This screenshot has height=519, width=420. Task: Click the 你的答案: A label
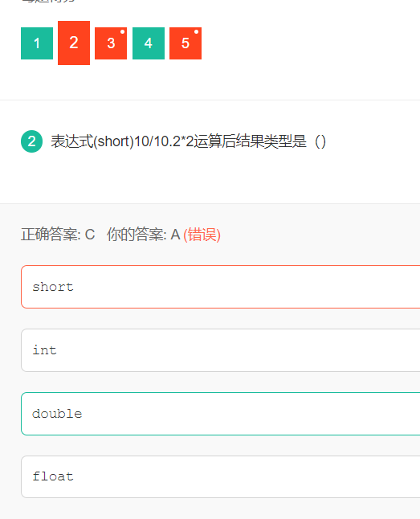tap(143, 235)
